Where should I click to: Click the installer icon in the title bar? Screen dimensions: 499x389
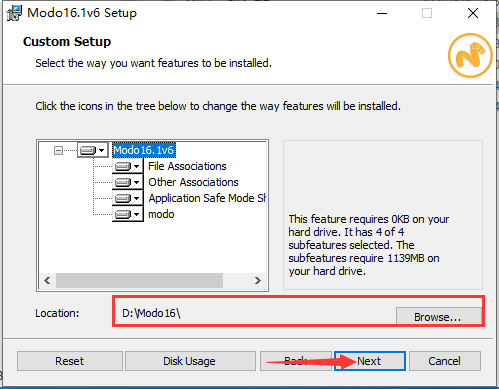14,13
